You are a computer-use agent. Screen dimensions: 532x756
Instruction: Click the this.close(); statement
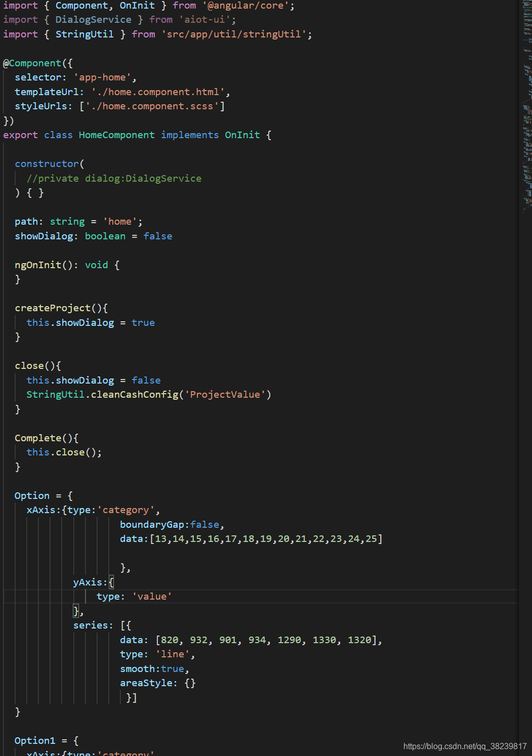[64, 452]
